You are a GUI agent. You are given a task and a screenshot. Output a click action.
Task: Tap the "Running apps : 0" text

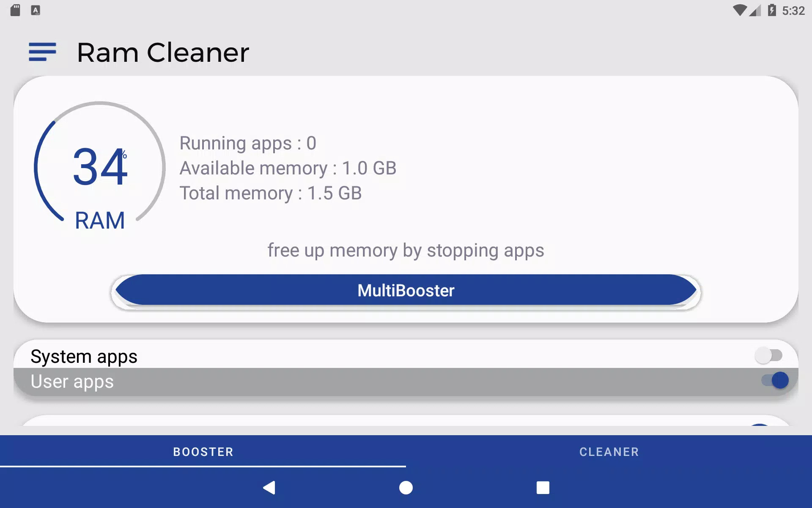[248, 144]
